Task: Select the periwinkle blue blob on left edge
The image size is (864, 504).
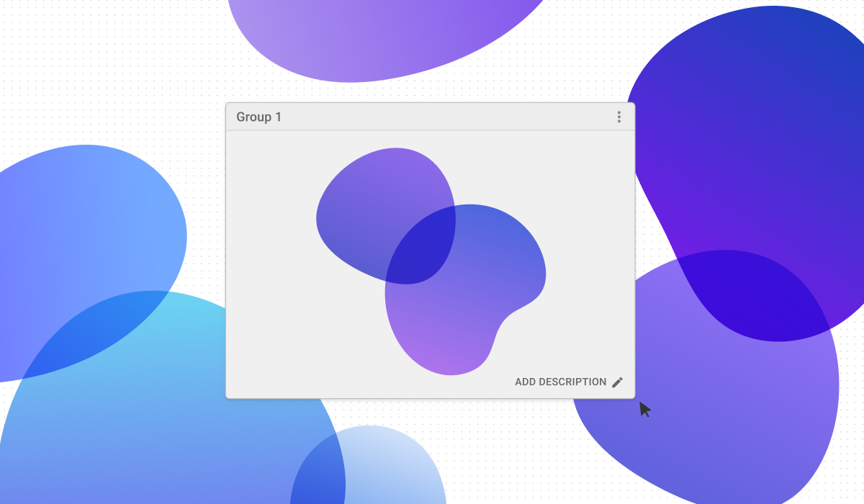Action: 86,216
